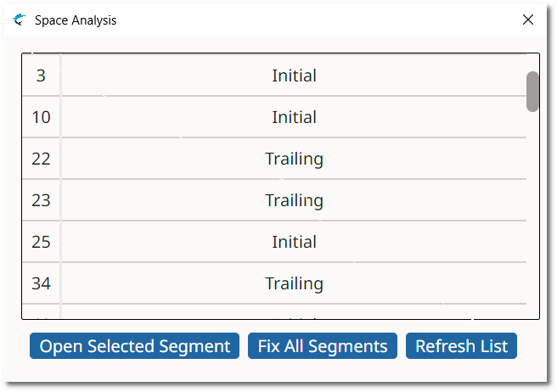Open Selected Segment button
The image size is (557, 392).
[134, 346]
